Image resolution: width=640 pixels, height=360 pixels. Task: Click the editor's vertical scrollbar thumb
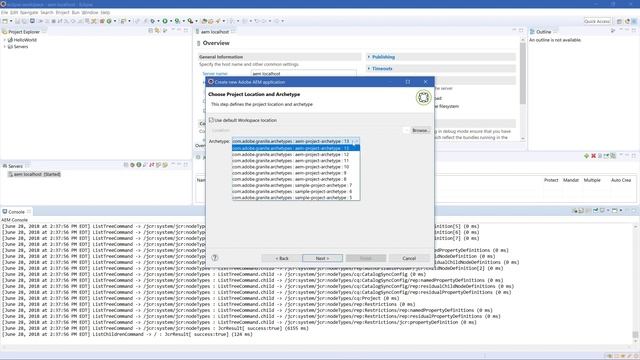click(x=522, y=73)
